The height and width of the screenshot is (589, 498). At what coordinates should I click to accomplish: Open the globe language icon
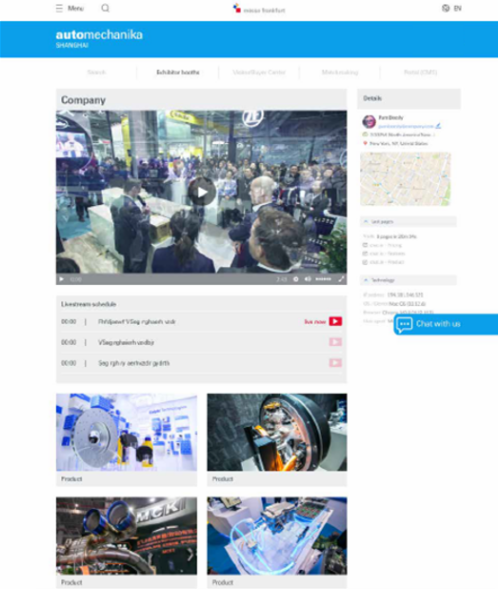[446, 8]
